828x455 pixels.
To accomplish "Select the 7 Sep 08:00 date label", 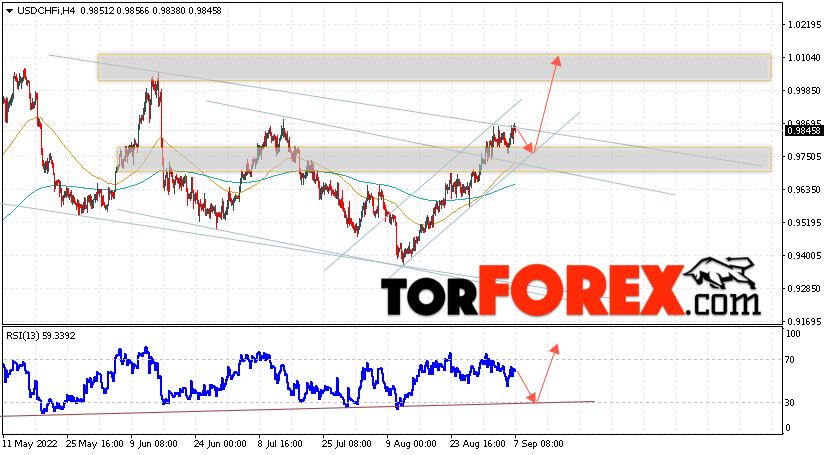I will coord(539,443).
